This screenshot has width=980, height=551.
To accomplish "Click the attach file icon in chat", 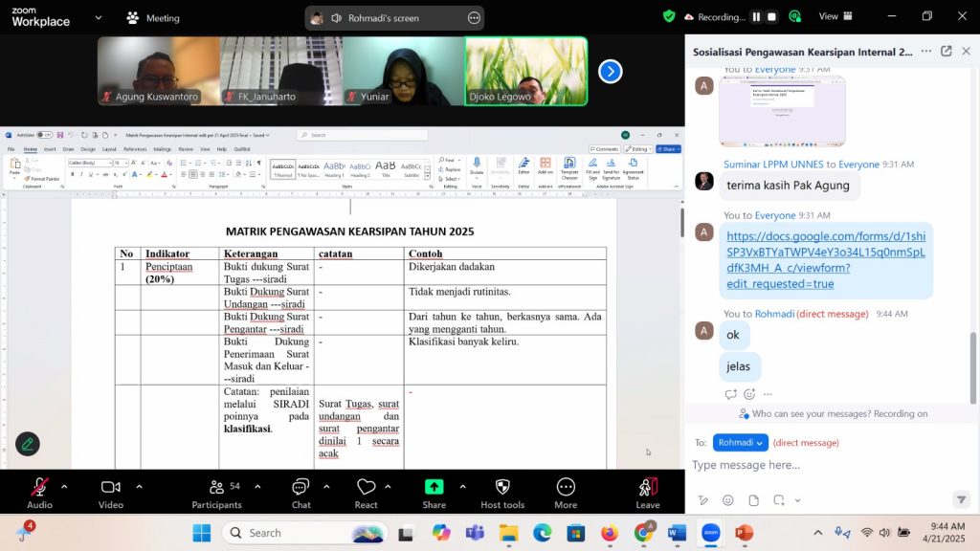I will (754, 500).
